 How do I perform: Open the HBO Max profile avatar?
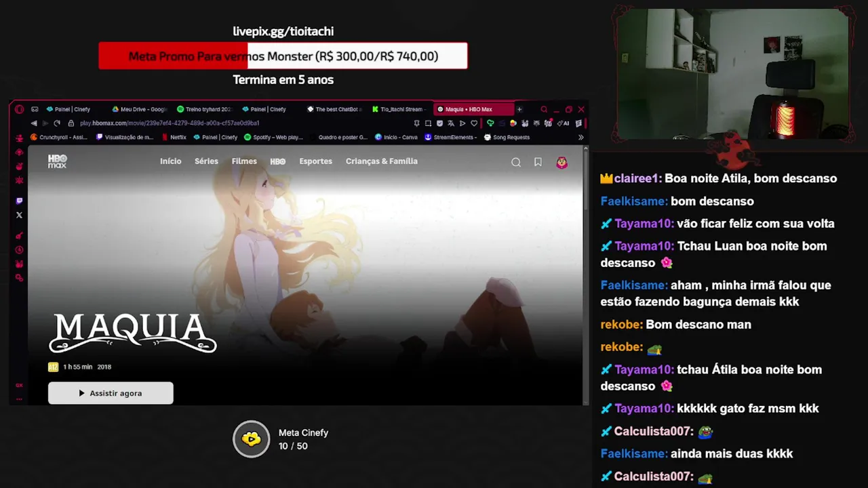pyautogui.click(x=561, y=162)
